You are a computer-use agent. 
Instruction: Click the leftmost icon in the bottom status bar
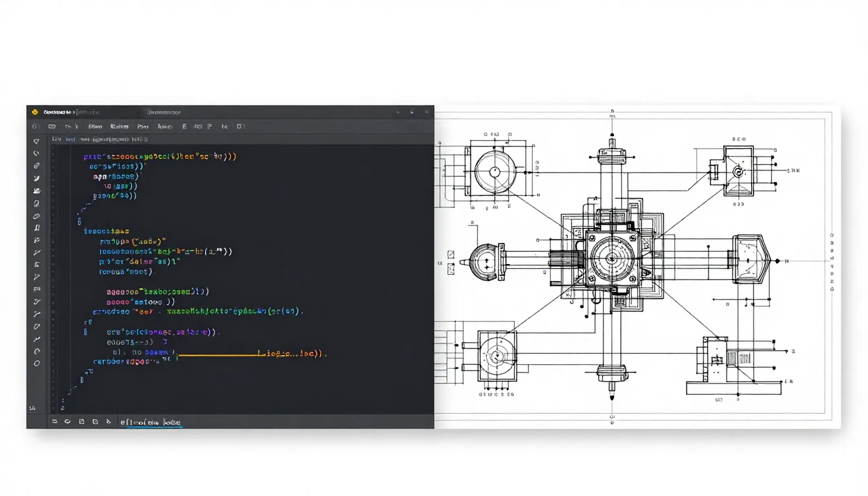click(x=54, y=422)
